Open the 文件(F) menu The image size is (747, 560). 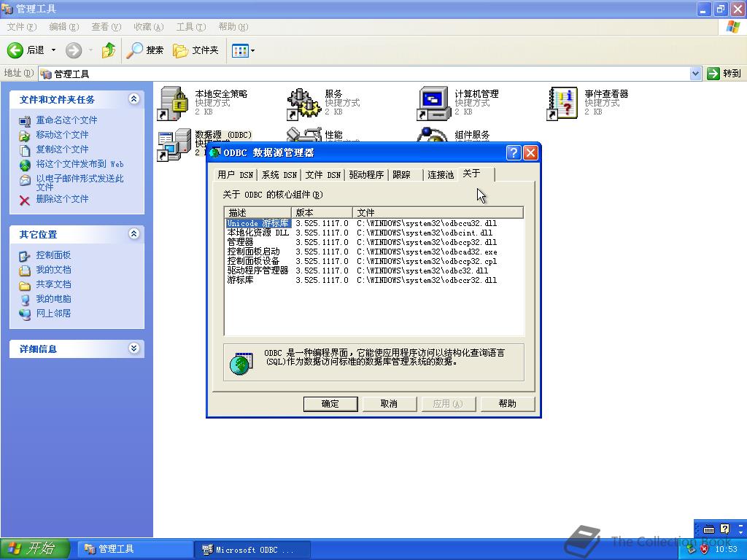(21, 27)
